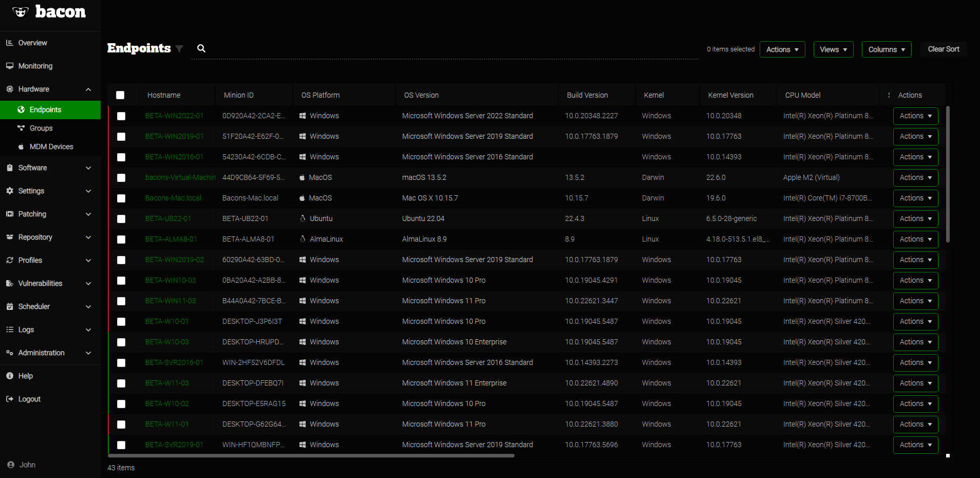Screen dimensions: 980x478
Task: Click the Overview chart icon
Action: point(10,43)
